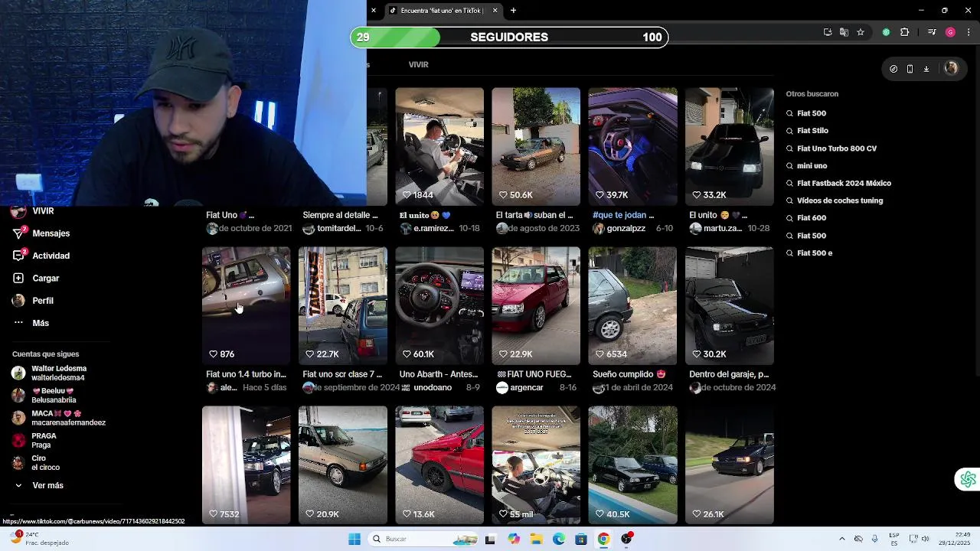Open the video thumbnail with 40.5K likes
Viewport: 980px width, 551px height.
click(632, 465)
